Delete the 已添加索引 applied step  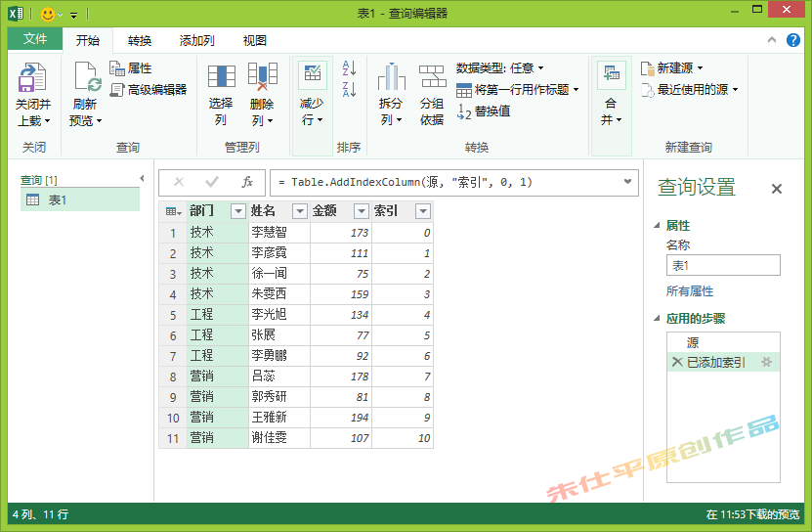(677, 362)
